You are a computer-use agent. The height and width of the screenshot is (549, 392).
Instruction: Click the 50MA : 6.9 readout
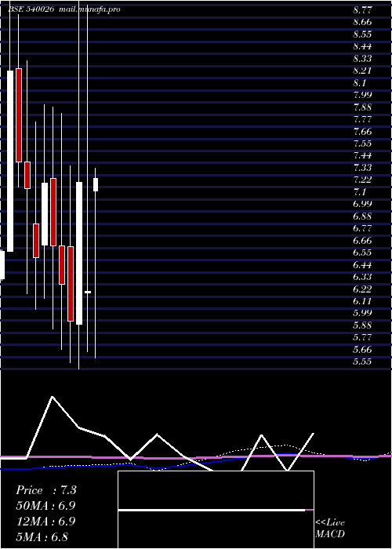click(45, 506)
